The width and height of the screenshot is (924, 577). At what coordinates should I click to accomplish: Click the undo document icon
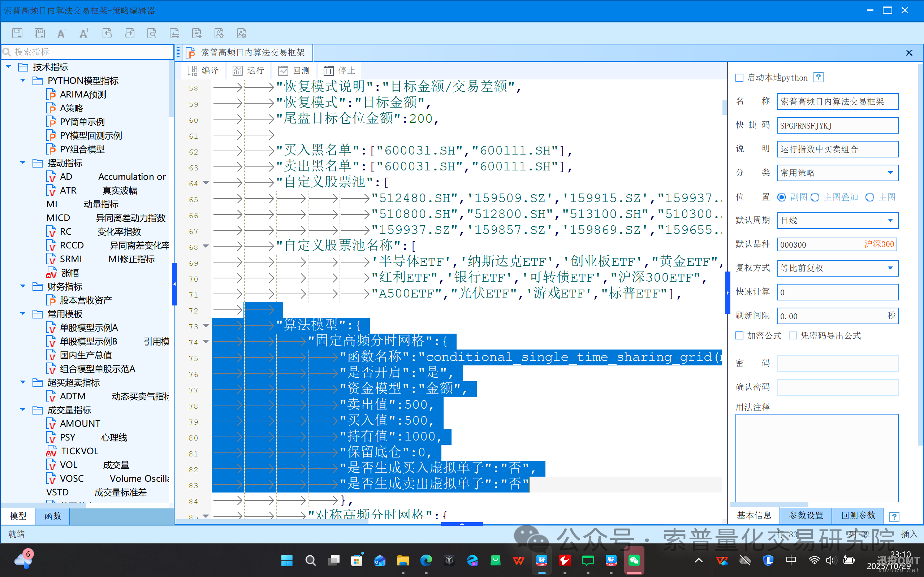coord(107,33)
